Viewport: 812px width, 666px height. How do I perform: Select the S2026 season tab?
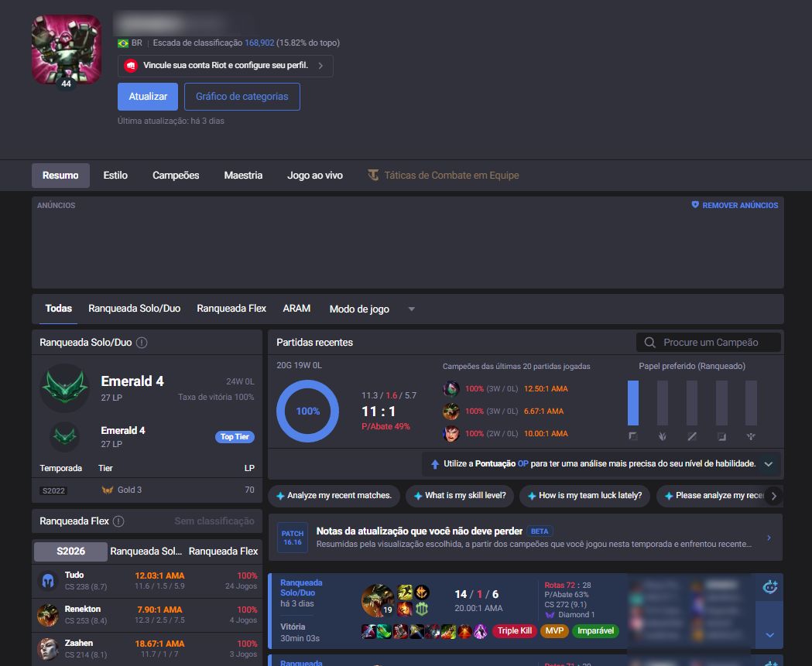70,551
